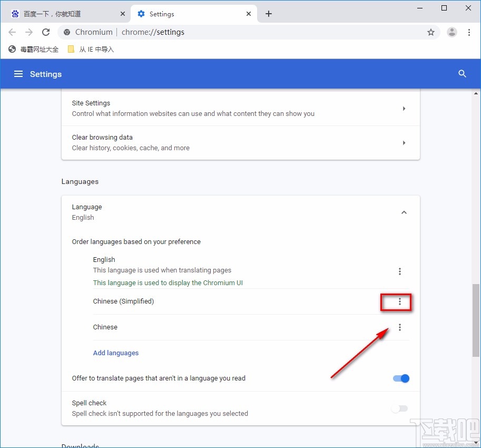481x448 pixels.
Task: Click the scrollbar up arrow
Action: (x=476, y=93)
